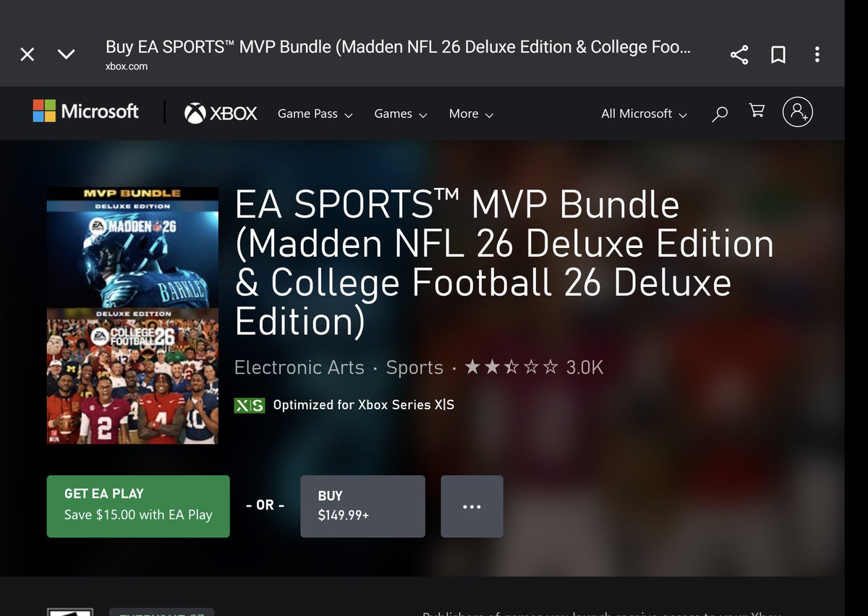Open Xbox home via logo
This screenshot has height=616, width=868.
coord(221,114)
